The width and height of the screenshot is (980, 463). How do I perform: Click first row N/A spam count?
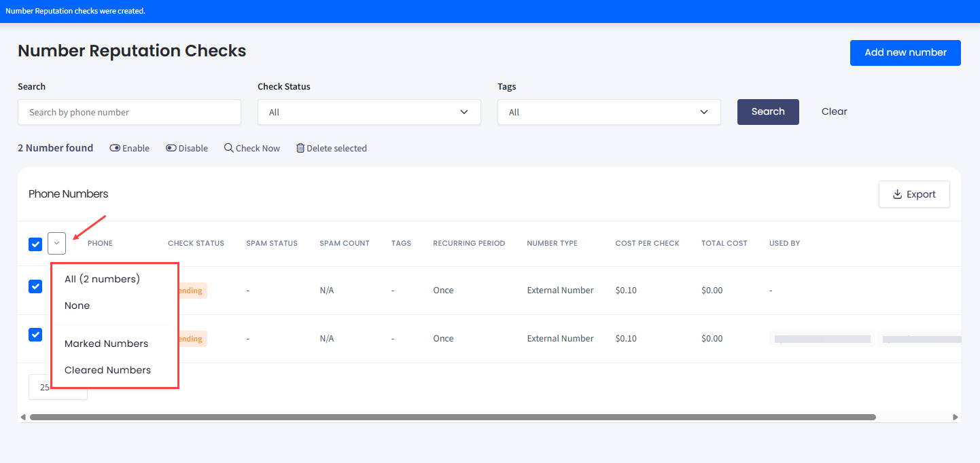pyautogui.click(x=327, y=291)
